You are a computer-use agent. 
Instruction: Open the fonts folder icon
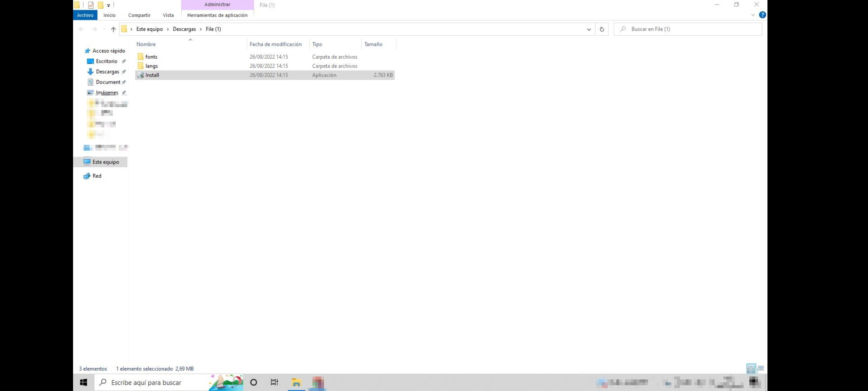pyautogui.click(x=140, y=57)
